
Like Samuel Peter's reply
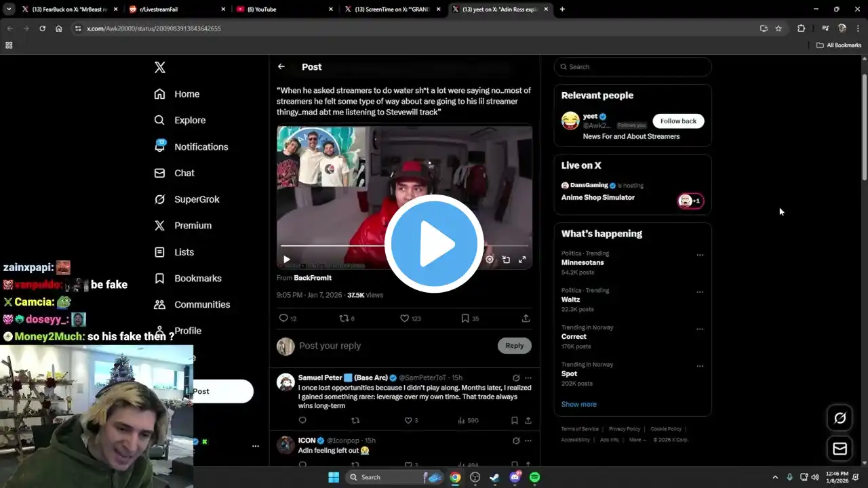(408, 420)
